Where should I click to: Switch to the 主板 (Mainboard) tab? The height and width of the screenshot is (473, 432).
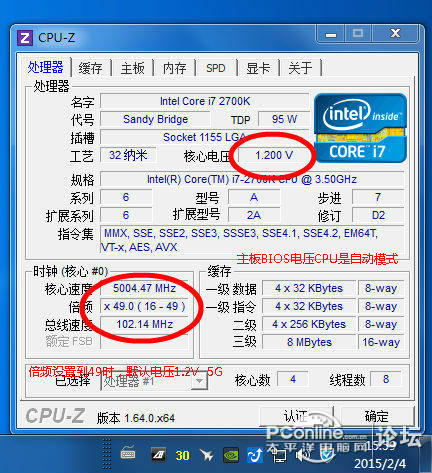133,68
